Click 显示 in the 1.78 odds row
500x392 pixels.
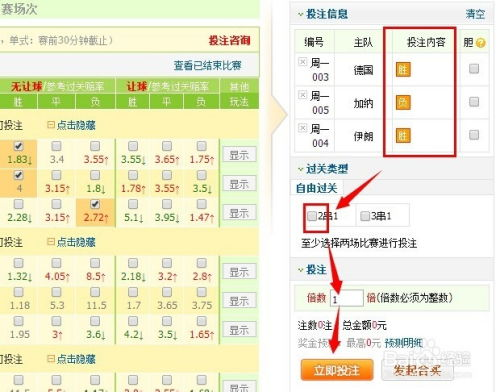point(239,184)
